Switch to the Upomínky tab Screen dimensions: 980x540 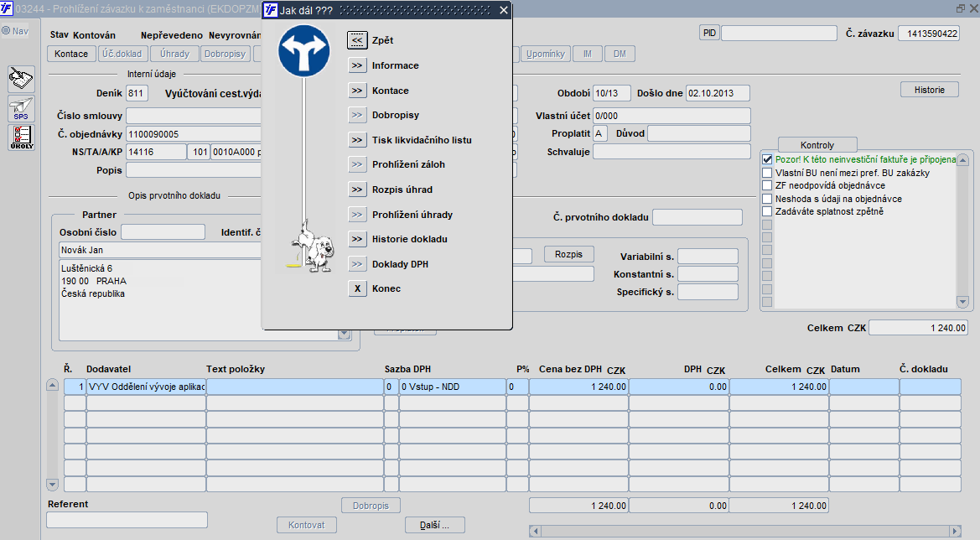click(545, 54)
